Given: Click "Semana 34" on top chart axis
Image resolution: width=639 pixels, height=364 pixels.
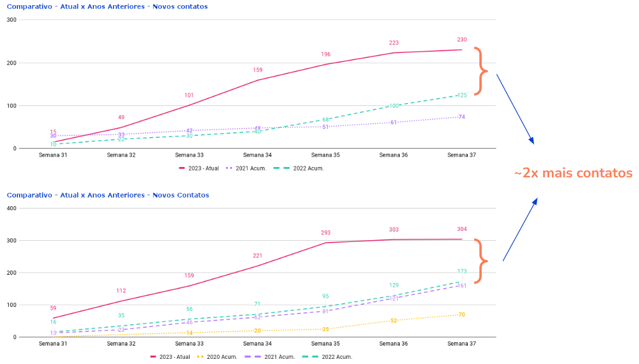Looking at the screenshot, I should pos(258,155).
